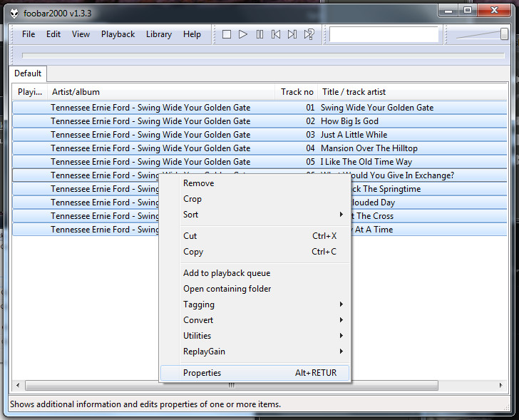Click Add to playback queue
This screenshot has width=519, height=420.
tap(255, 273)
